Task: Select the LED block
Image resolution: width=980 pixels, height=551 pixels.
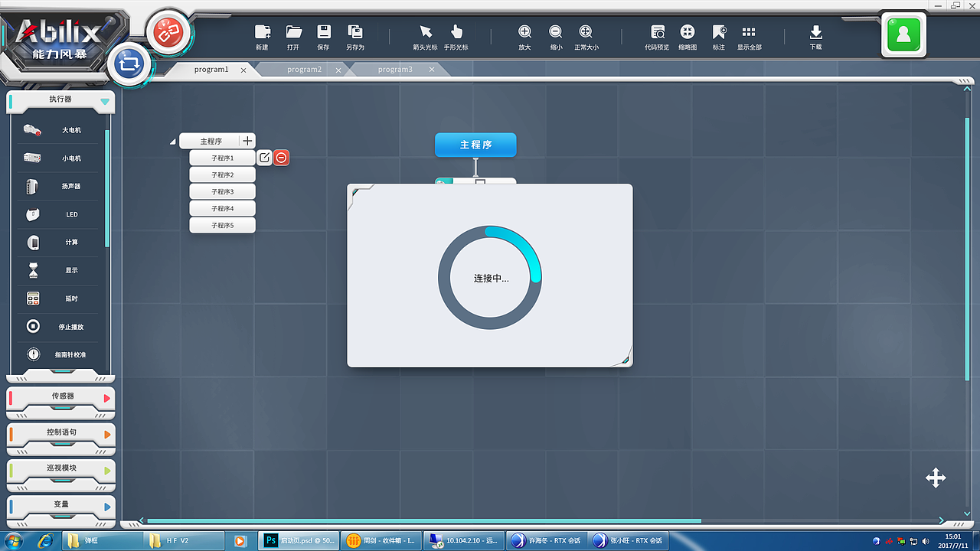Action: pos(60,214)
